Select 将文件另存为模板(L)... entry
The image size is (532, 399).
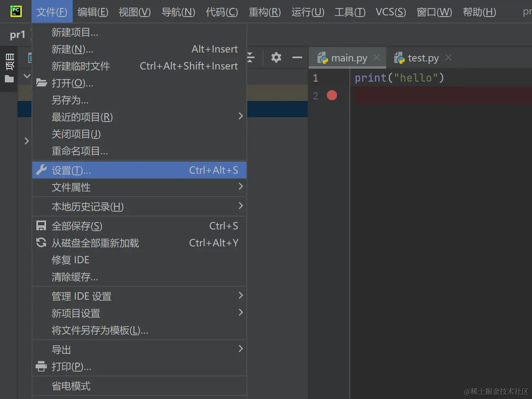139,330
